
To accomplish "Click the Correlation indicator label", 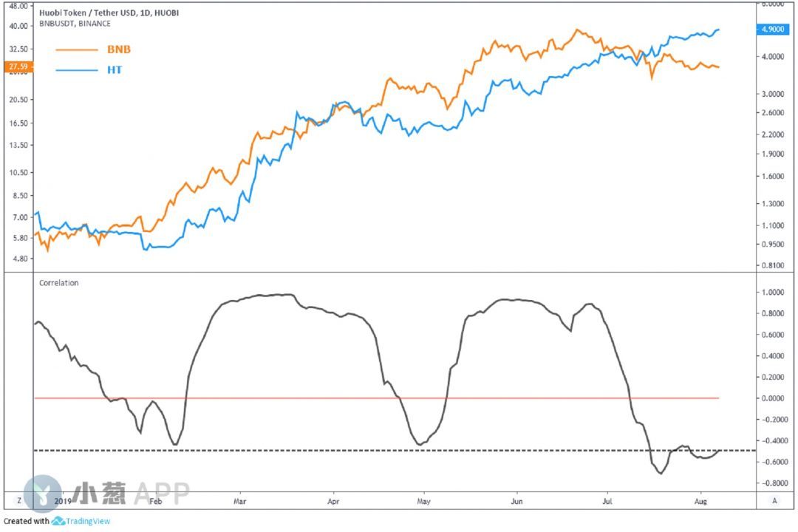I will [x=59, y=283].
